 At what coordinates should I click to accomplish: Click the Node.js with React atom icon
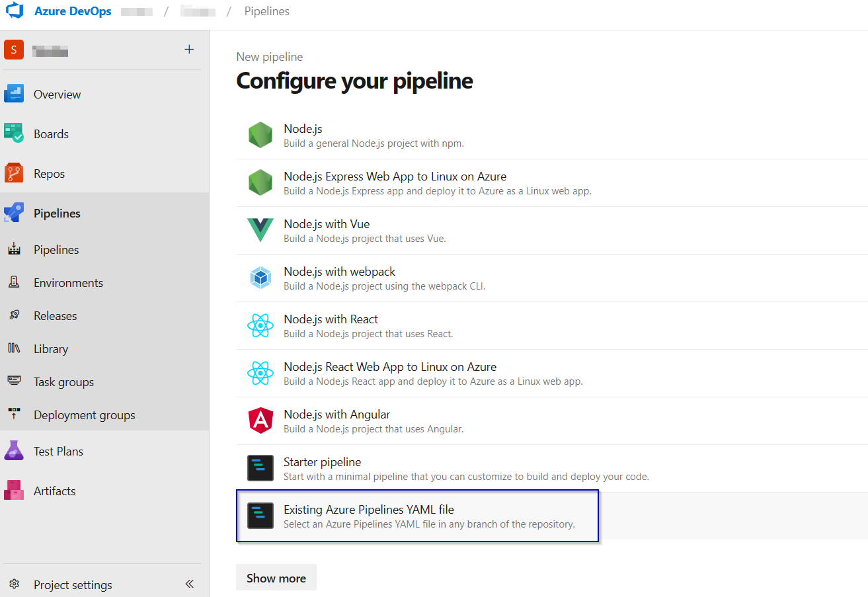(x=260, y=325)
